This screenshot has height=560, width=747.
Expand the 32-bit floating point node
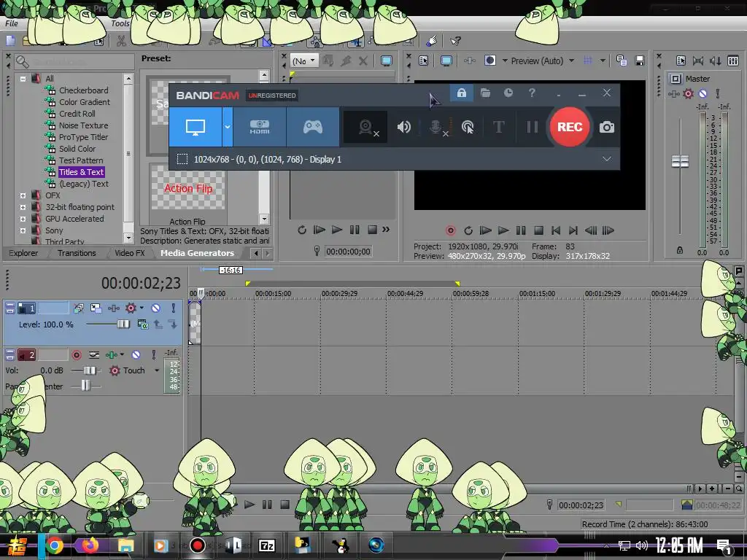click(23, 207)
